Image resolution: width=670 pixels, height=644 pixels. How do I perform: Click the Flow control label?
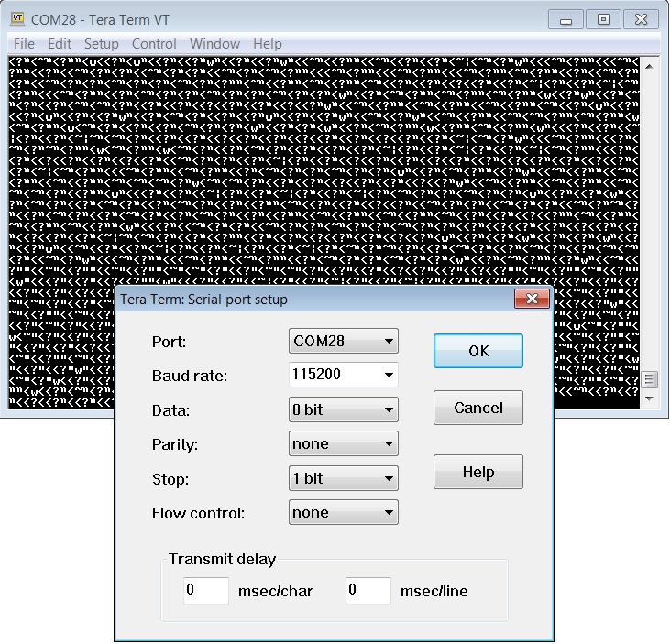click(198, 513)
